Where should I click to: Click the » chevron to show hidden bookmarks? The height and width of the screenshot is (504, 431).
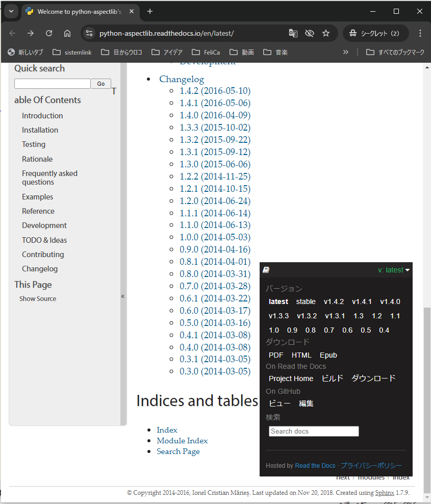pos(346,52)
